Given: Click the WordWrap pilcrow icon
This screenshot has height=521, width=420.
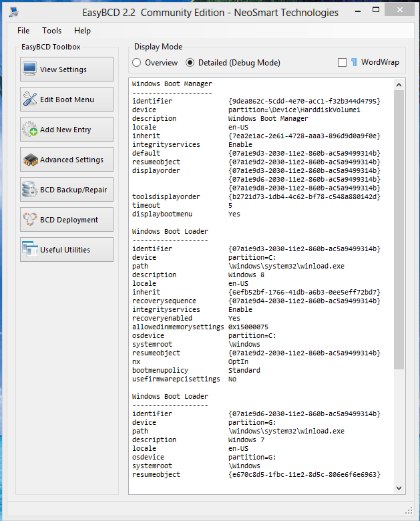Looking at the screenshot, I should [x=354, y=62].
